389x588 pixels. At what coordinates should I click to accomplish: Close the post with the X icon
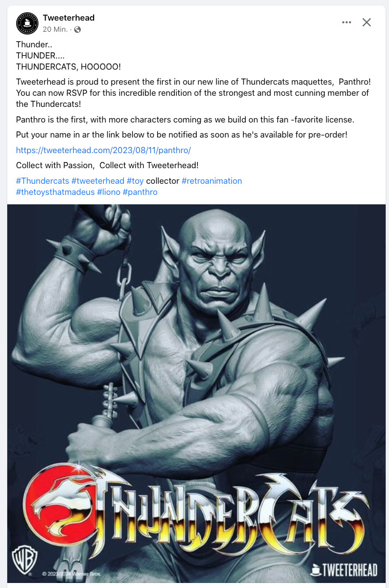click(367, 22)
